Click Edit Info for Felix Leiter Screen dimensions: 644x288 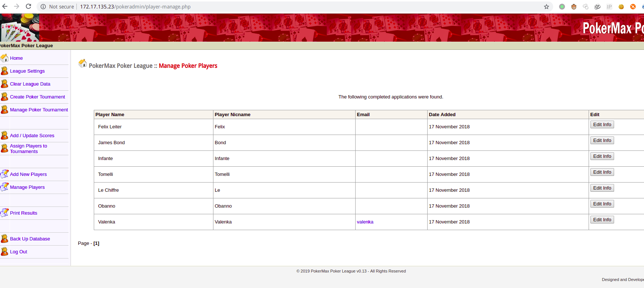point(602,125)
